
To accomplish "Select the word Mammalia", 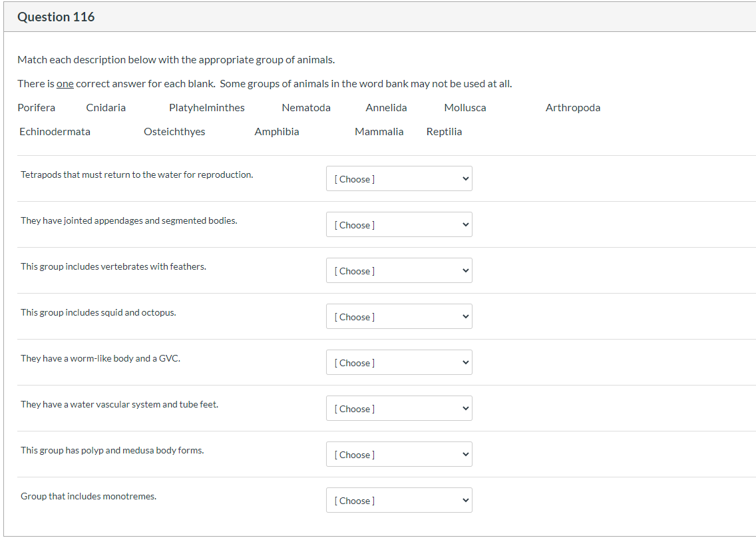I will pyautogui.click(x=379, y=132).
